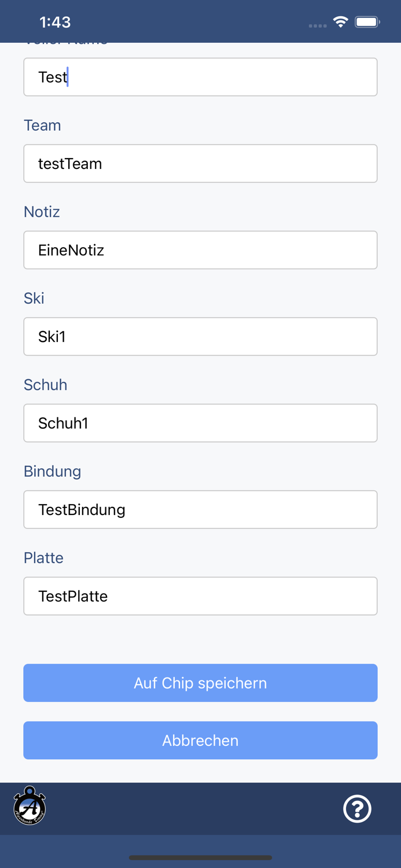
Task: Click the name field containing Test
Action: pyautogui.click(x=200, y=77)
